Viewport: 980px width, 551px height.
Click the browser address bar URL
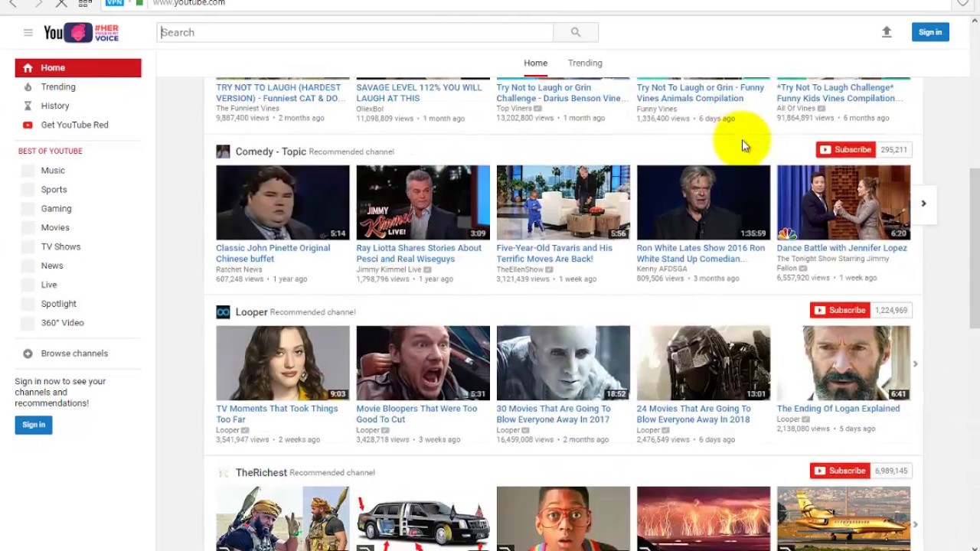click(x=189, y=3)
